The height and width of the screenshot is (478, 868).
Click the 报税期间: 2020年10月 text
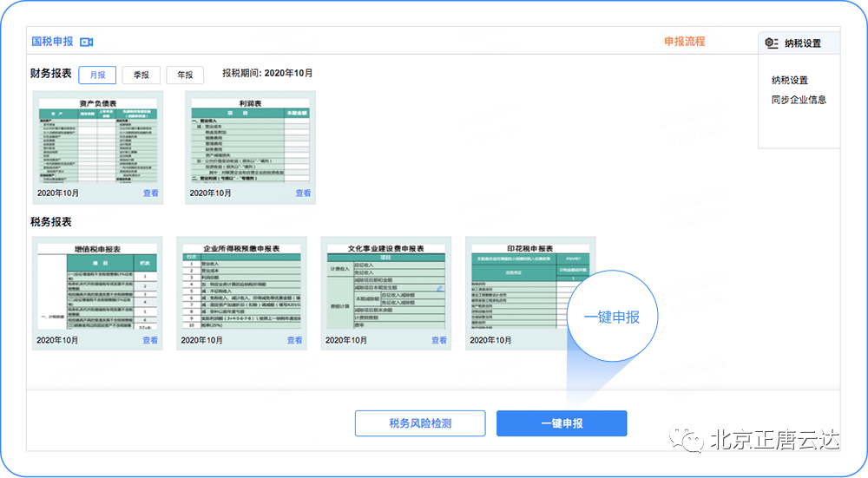coord(267,73)
